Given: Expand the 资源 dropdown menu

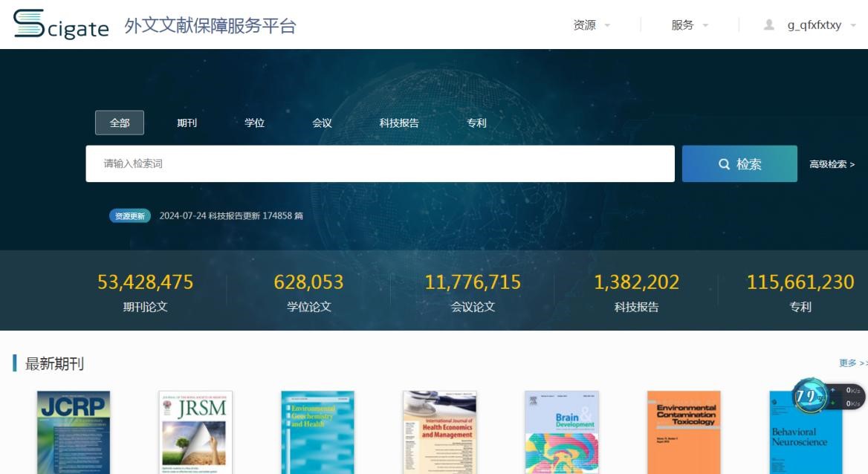Looking at the screenshot, I should 592,25.
